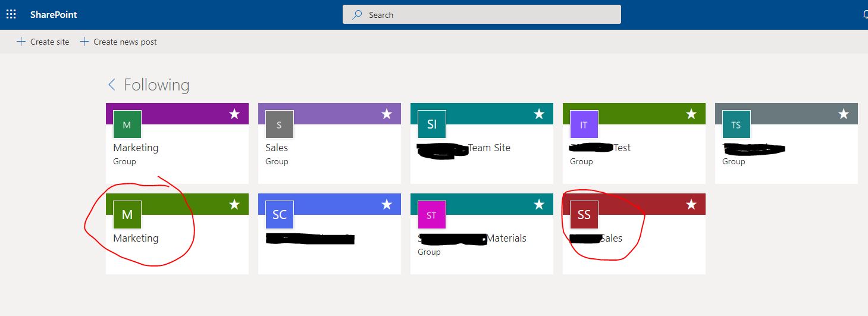Open the red SS site logo
Image resolution: width=868 pixels, height=316 pixels.
[x=584, y=215]
